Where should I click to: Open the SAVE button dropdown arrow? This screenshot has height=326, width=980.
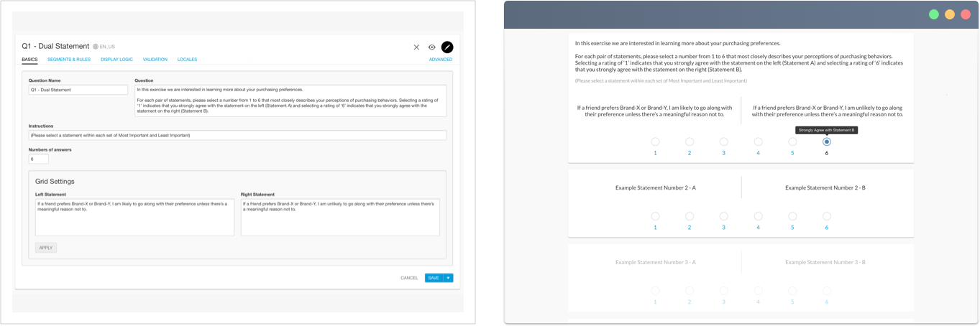coord(449,278)
